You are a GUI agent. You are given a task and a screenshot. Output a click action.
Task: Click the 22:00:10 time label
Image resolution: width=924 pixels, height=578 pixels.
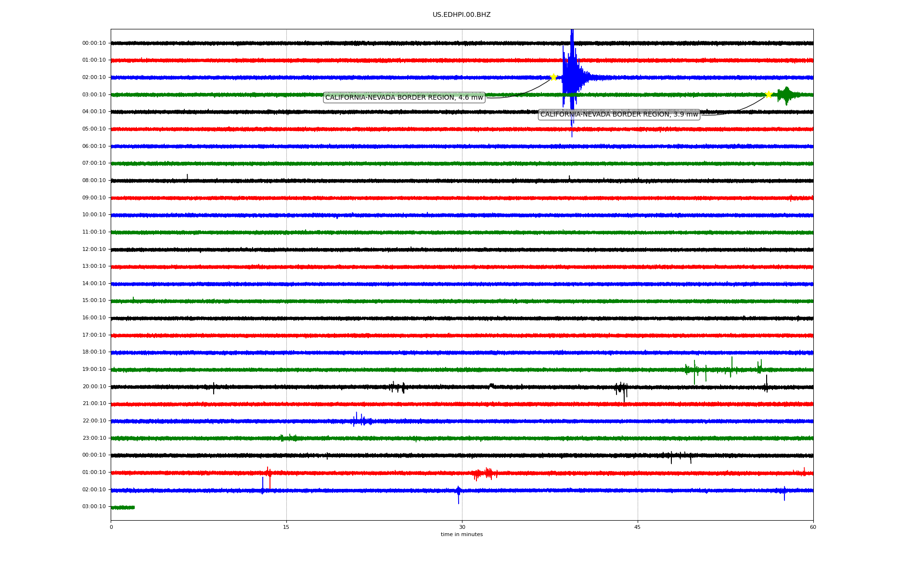pyautogui.click(x=94, y=421)
